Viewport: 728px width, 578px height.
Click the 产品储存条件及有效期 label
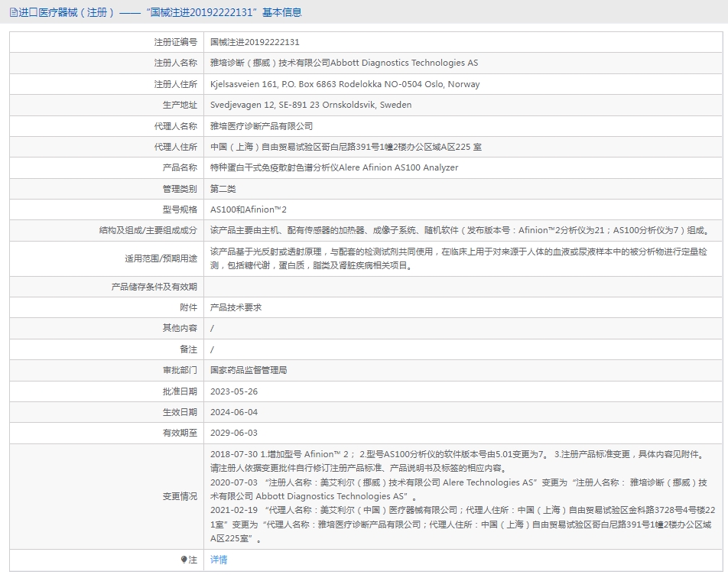pyautogui.click(x=154, y=287)
